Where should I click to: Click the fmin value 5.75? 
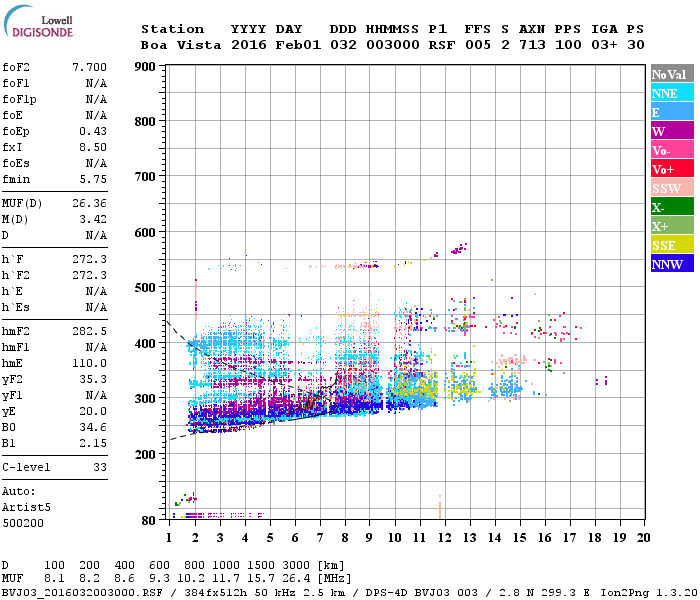coord(93,179)
